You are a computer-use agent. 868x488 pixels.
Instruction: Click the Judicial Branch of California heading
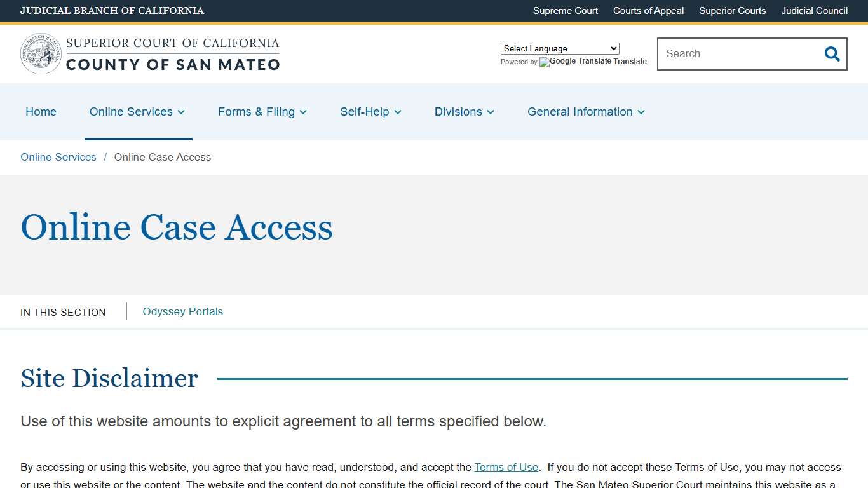112,11
